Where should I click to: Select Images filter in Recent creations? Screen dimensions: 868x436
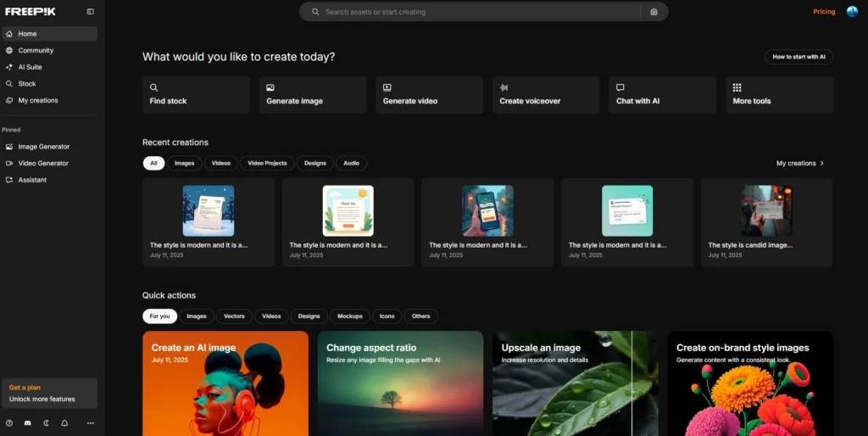tap(184, 164)
